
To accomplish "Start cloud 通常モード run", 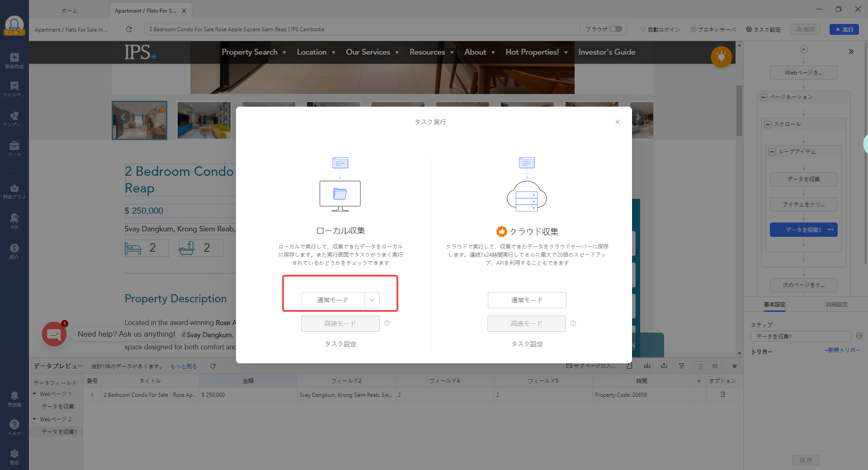I will click(x=527, y=300).
